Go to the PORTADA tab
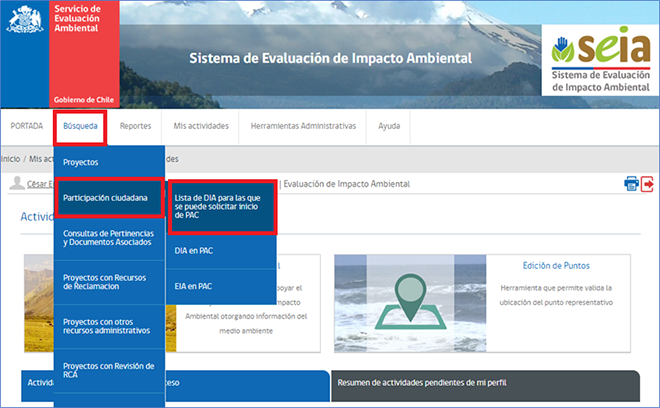The image size is (660, 408). [x=27, y=126]
